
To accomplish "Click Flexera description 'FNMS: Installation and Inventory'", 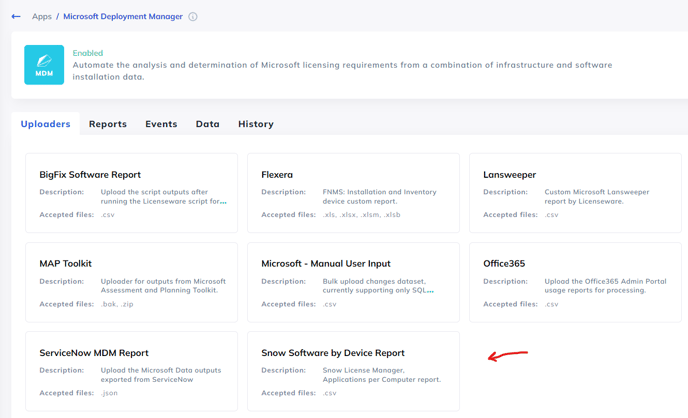I will (380, 196).
